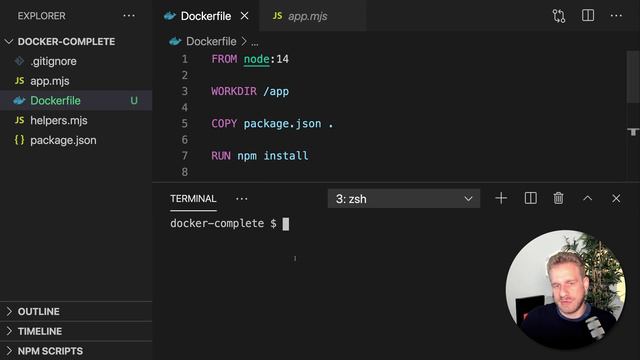The height and width of the screenshot is (360, 640).
Task: Click 'FROM' keyword on line 1
Action: 224,59
